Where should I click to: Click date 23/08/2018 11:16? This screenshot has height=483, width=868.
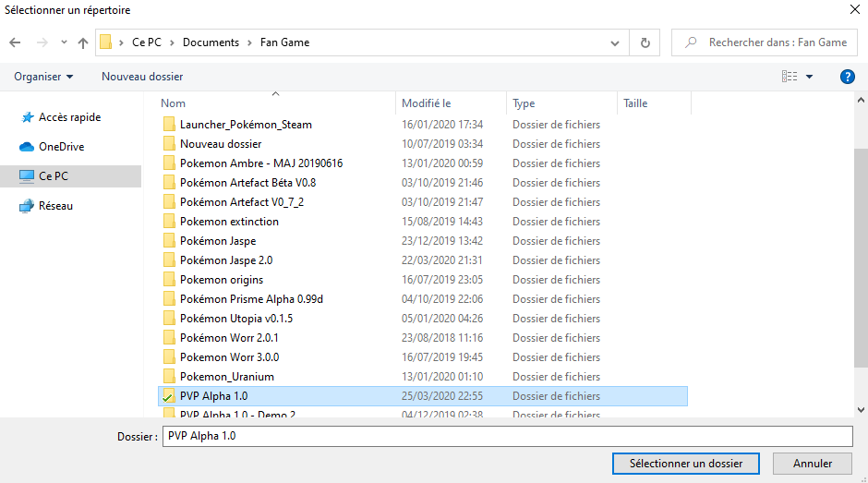442,338
